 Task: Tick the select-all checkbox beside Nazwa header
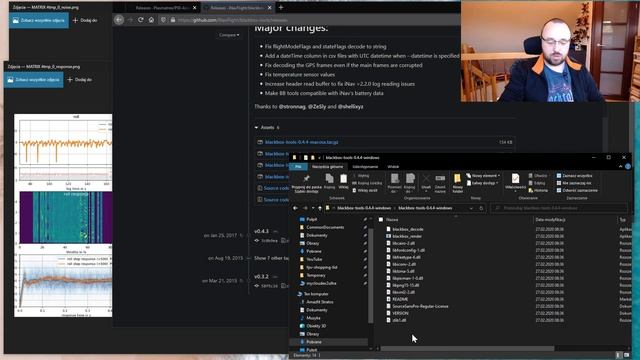click(380, 220)
